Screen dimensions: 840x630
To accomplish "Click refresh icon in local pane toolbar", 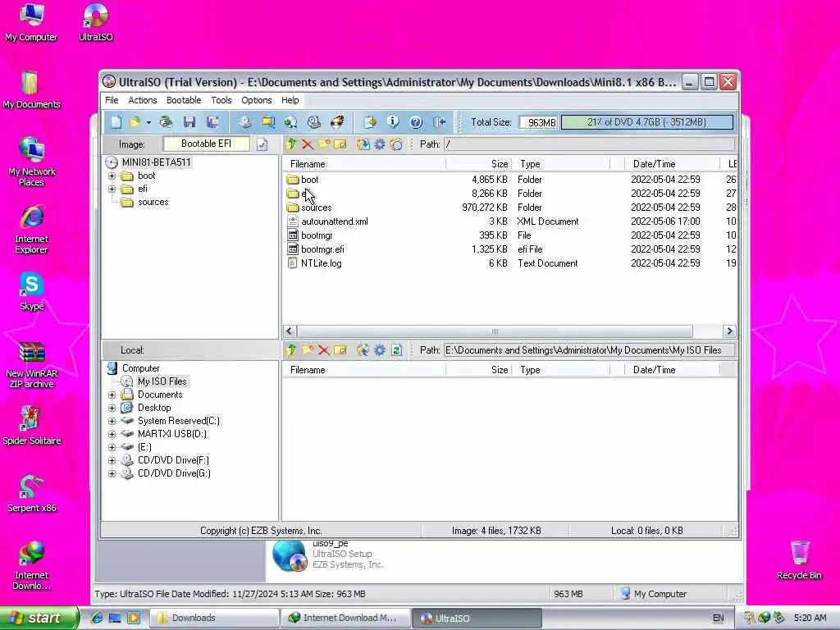I will coord(396,350).
